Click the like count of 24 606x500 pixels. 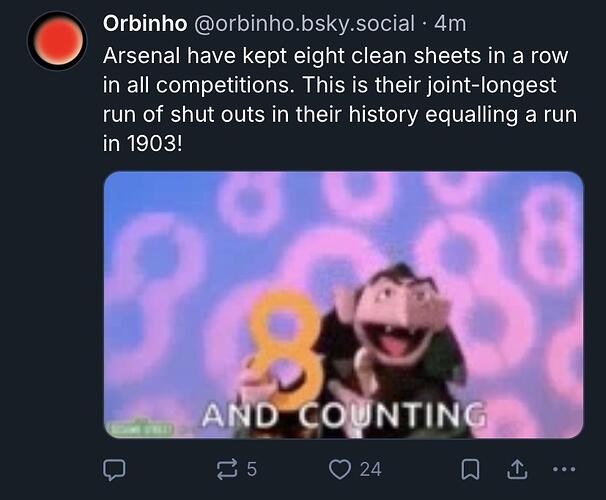pos(370,468)
